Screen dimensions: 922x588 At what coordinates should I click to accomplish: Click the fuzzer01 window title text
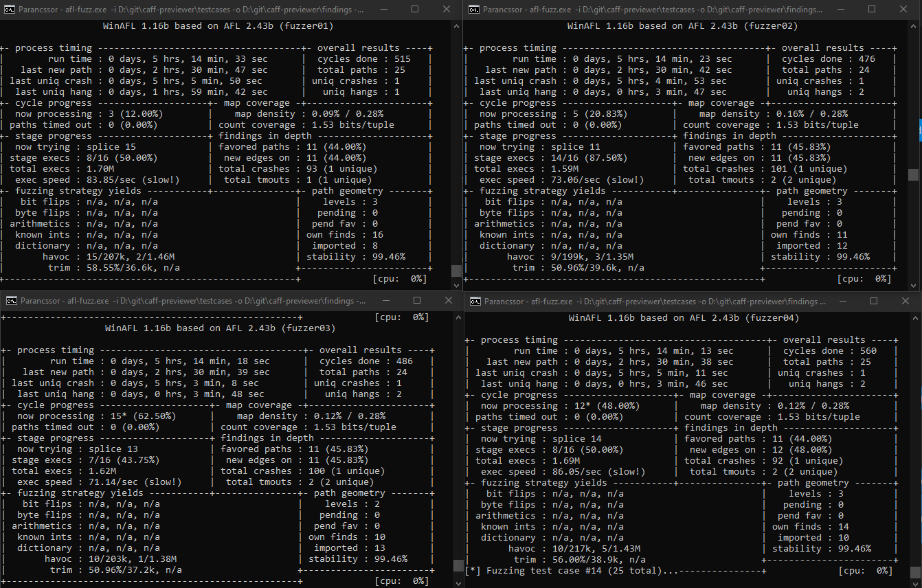click(192, 9)
